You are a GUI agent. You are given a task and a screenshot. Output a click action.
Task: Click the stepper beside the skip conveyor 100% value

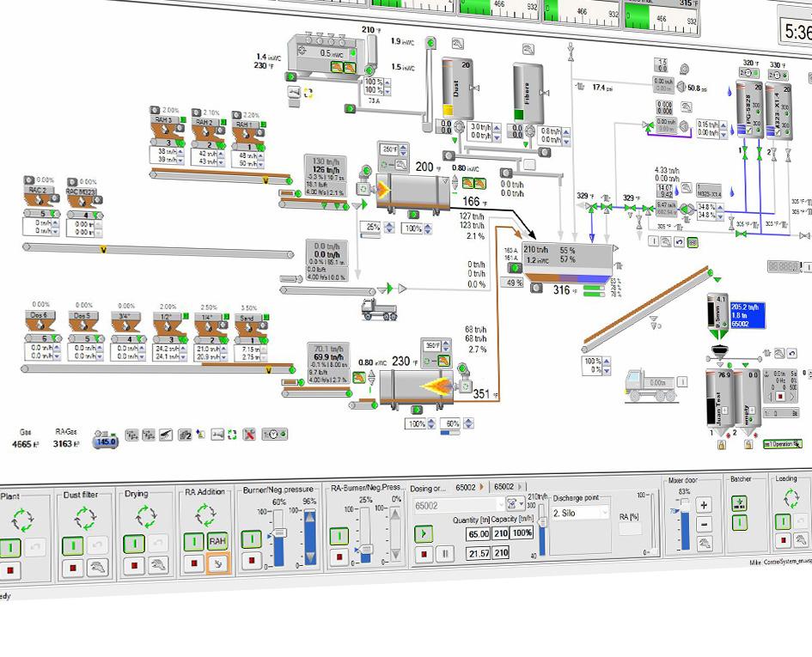606,366
